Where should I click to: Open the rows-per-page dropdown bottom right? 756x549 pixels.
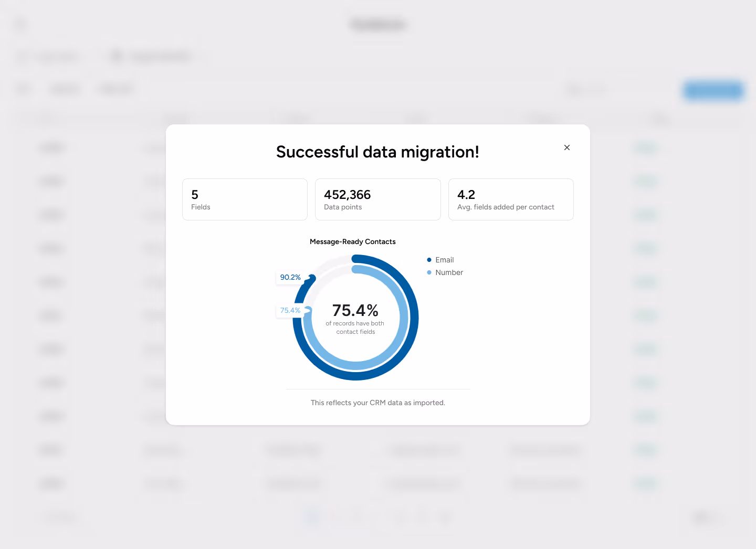point(706,518)
